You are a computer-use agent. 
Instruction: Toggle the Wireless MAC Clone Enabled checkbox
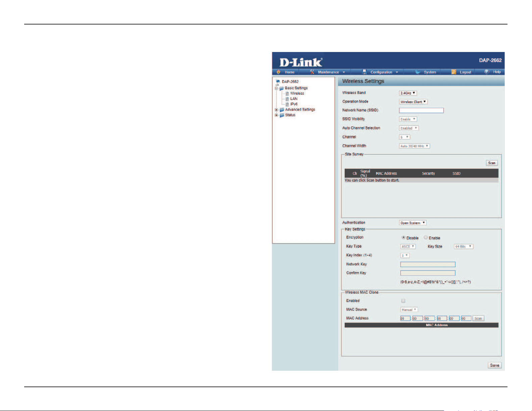tap(403, 301)
